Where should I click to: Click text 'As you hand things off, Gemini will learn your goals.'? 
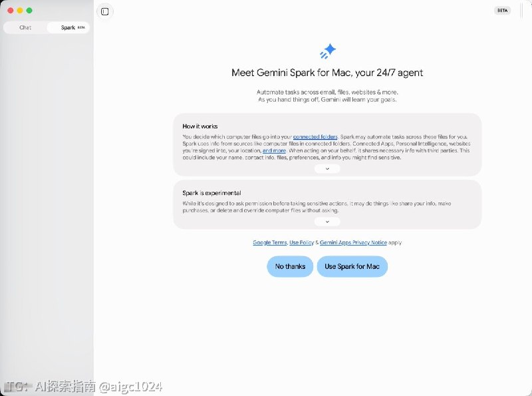(x=327, y=100)
